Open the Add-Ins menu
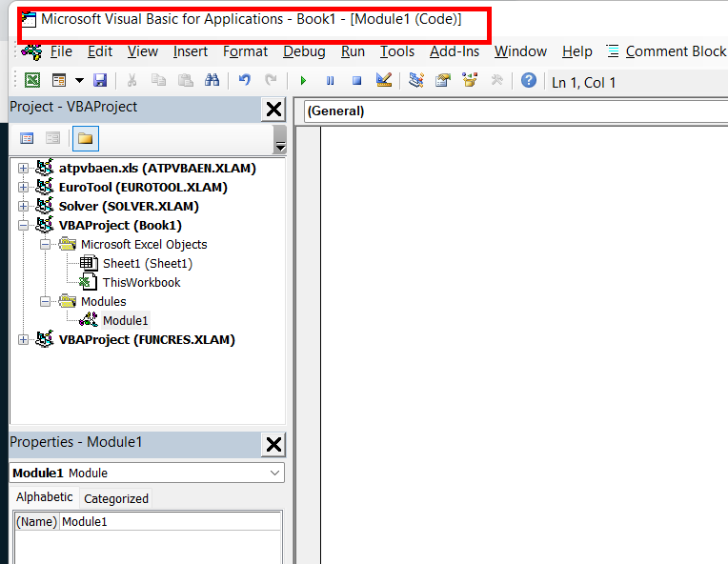The height and width of the screenshot is (564, 728). pyautogui.click(x=455, y=51)
